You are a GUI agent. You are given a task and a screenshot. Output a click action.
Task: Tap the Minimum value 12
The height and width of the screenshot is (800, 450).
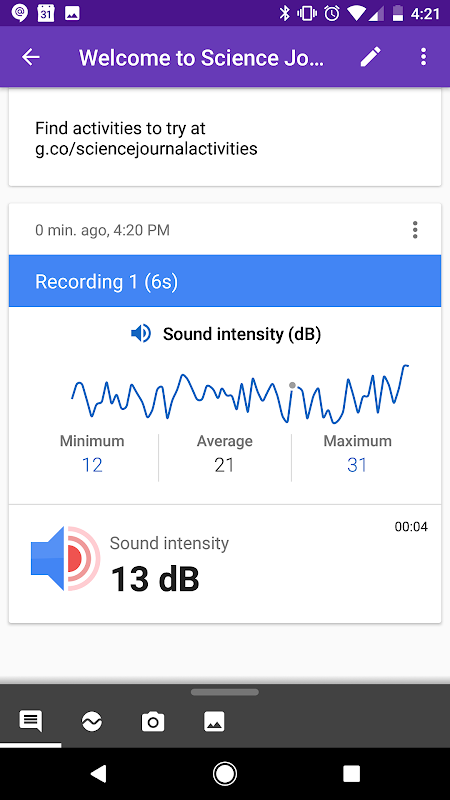point(92,465)
